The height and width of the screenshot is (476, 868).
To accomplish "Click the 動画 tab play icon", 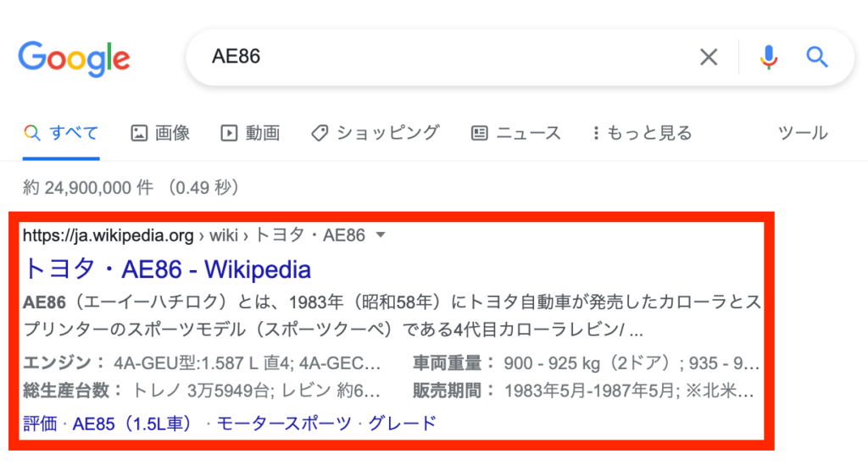I will tap(229, 133).
